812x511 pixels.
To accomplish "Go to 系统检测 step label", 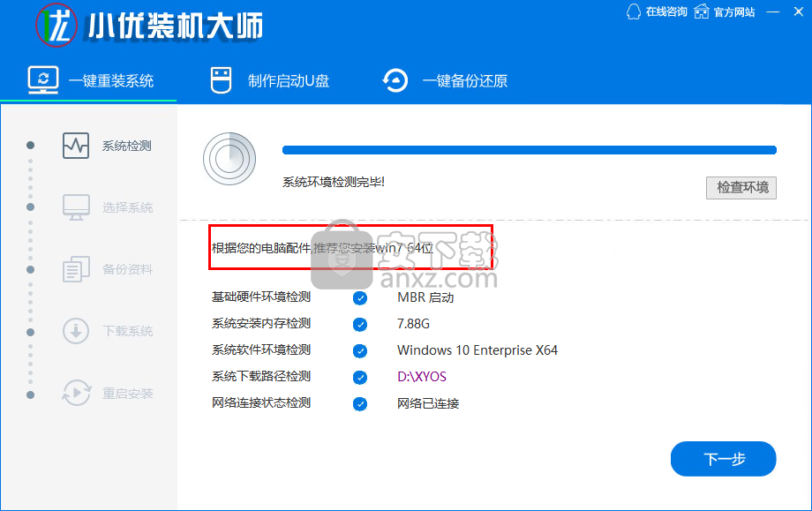I will pos(127,146).
